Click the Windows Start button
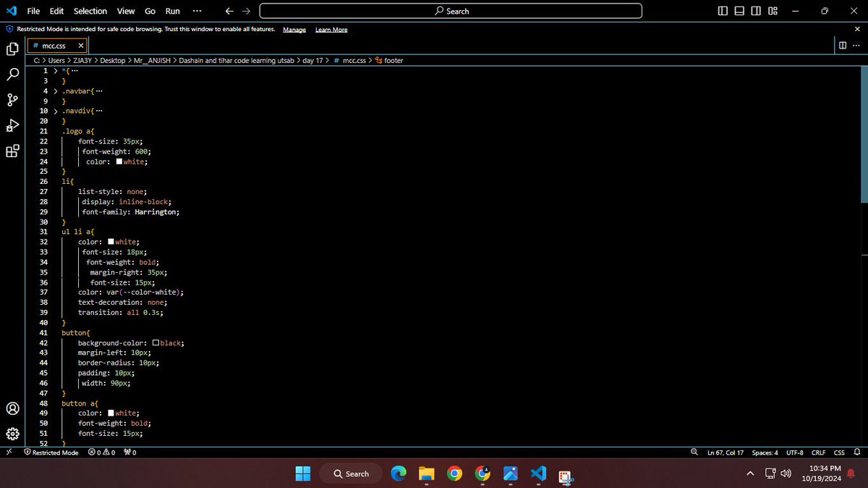This screenshot has height=488, width=868. (302, 474)
